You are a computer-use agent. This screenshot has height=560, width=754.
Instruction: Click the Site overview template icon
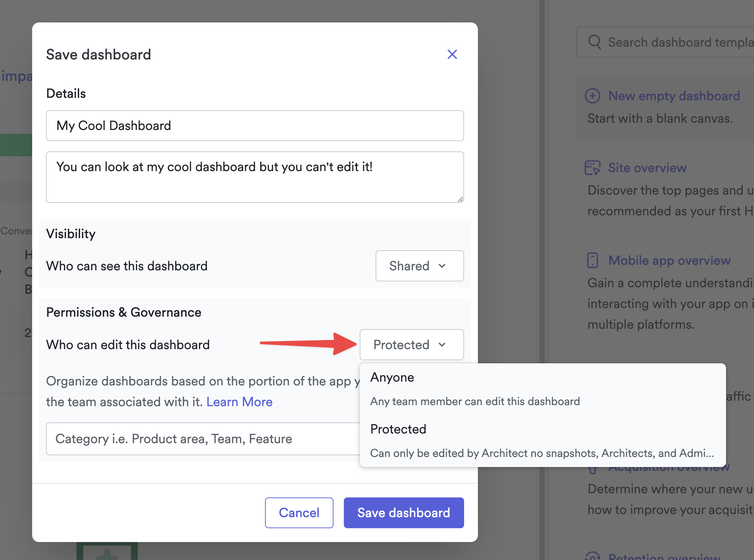592,168
